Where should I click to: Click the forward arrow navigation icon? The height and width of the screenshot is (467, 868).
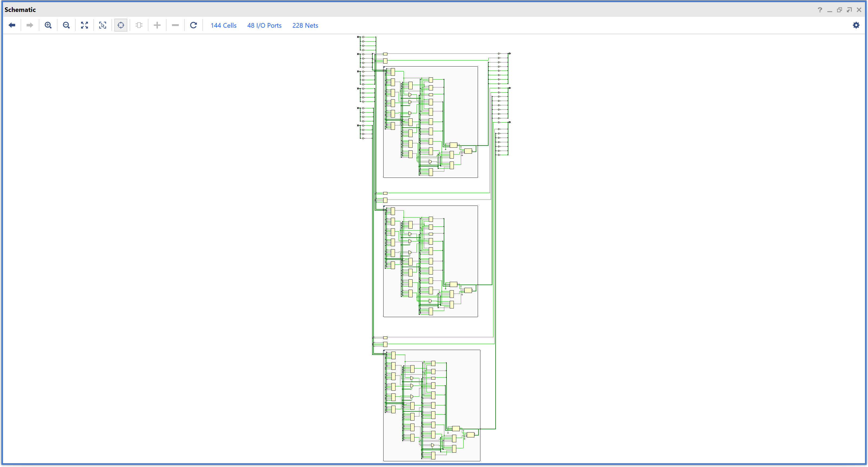tap(30, 25)
